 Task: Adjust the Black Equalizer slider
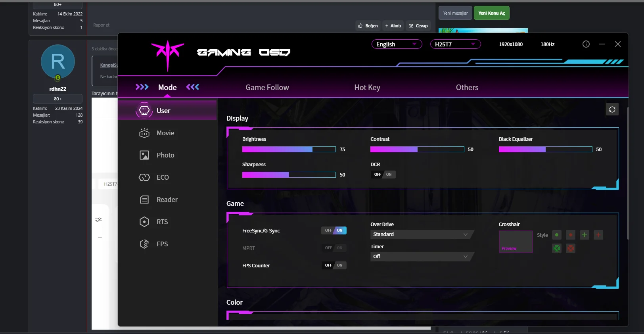tap(546, 150)
